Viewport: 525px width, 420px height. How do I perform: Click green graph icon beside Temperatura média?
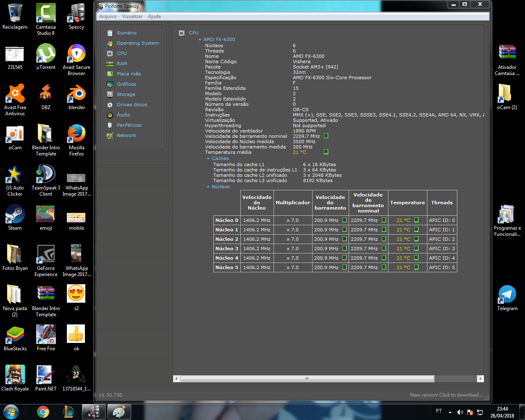coord(326,152)
